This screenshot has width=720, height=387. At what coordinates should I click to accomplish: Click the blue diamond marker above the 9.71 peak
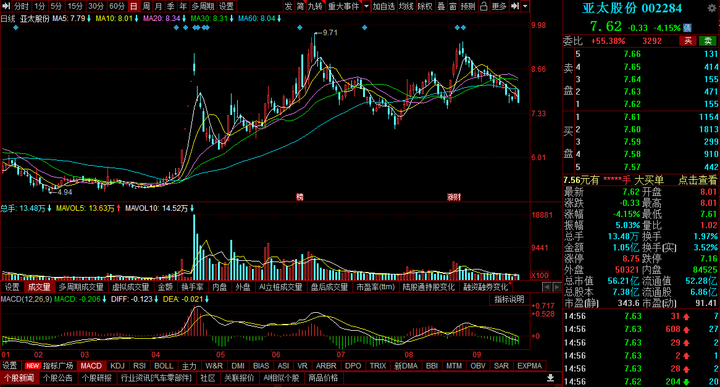tap(299, 28)
